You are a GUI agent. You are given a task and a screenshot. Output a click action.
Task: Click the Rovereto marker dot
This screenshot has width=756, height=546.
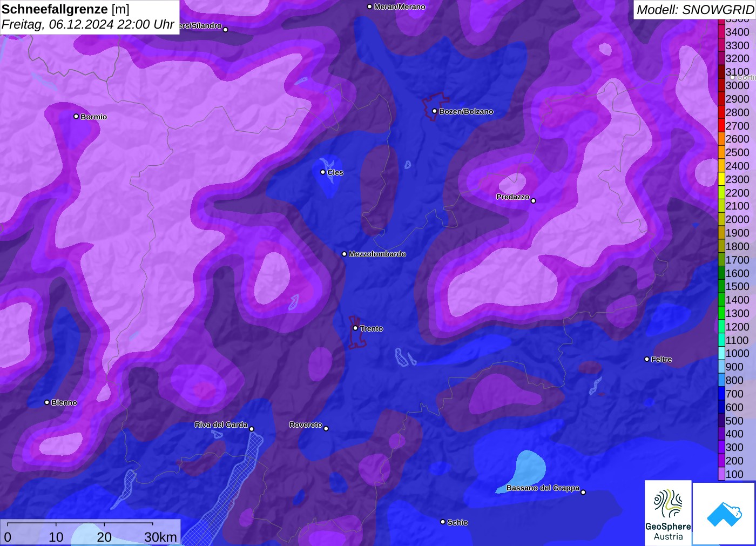pos(326,429)
